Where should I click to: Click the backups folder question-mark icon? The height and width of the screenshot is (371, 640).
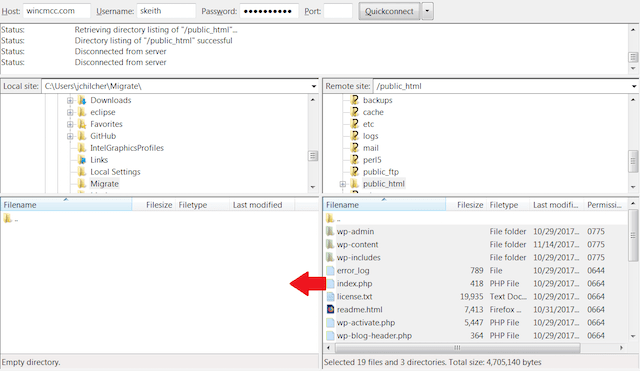[354, 100]
